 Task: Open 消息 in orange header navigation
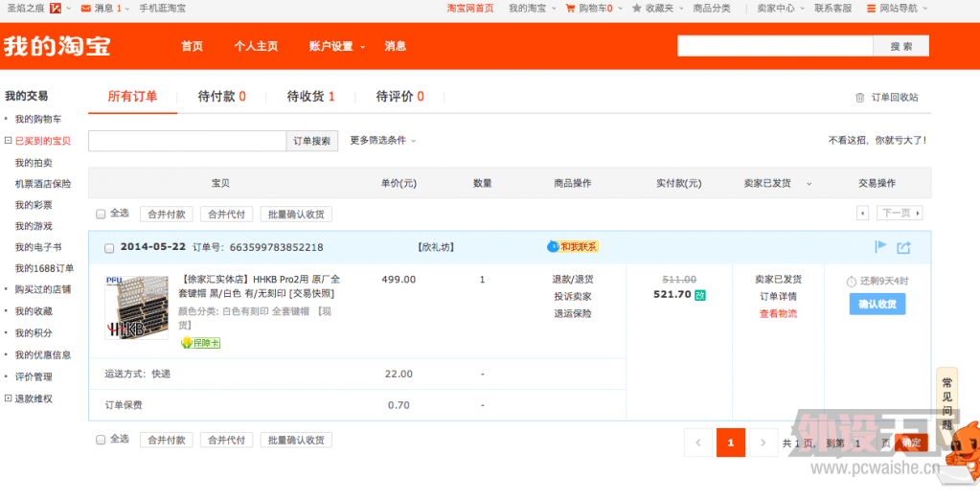[x=395, y=46]
